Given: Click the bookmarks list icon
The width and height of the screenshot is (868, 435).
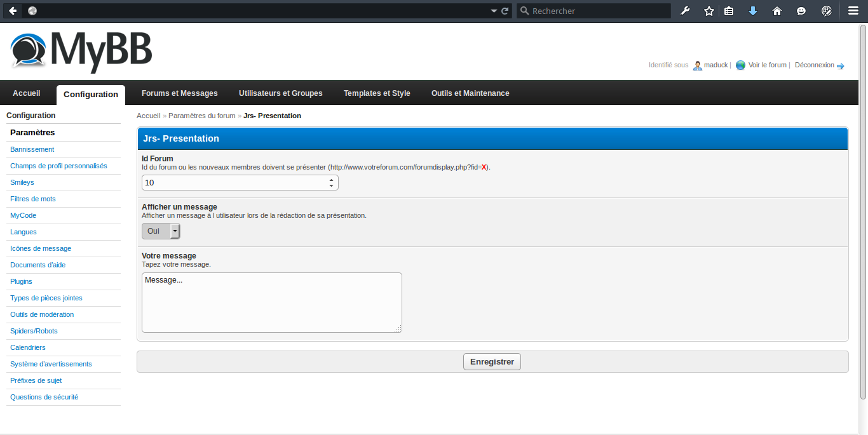Looking at the screenshot, I should click(x=729, y=11).
